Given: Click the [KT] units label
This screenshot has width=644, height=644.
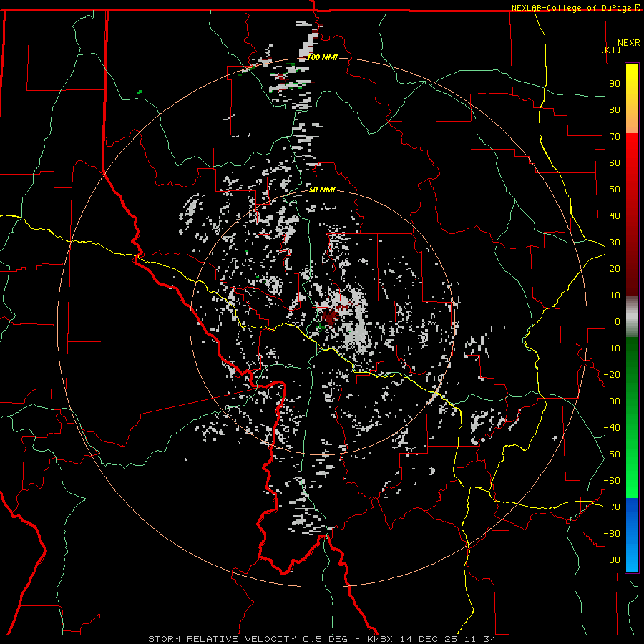Looking at the screenshot, I should point(611,49).
